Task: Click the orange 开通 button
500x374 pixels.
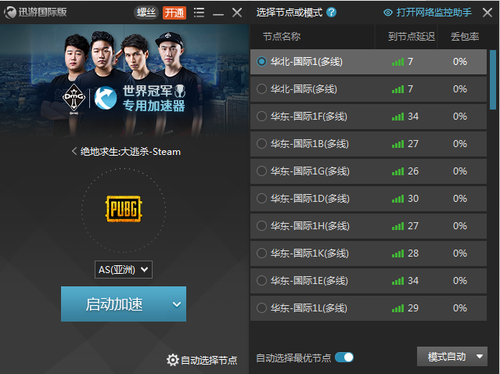Action: click(x=174, y=13)
